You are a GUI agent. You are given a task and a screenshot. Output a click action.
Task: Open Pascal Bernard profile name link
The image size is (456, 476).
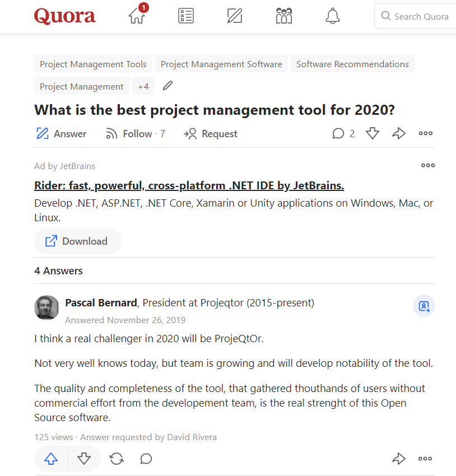pyautogui.click(x=101, y=302)
